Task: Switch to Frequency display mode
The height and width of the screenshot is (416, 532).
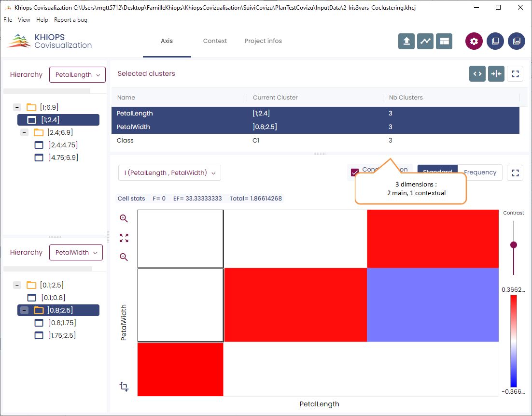Action: pyautogui.click(x=480, y=172)
